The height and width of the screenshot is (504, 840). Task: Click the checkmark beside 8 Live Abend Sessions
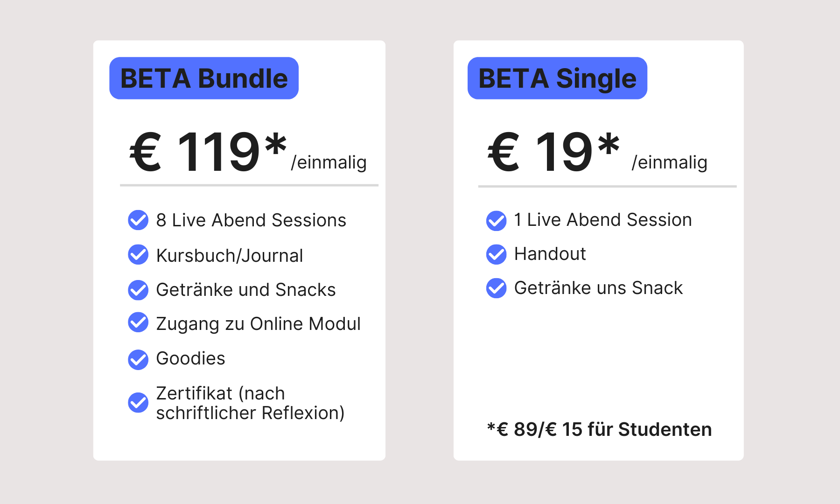138,220
